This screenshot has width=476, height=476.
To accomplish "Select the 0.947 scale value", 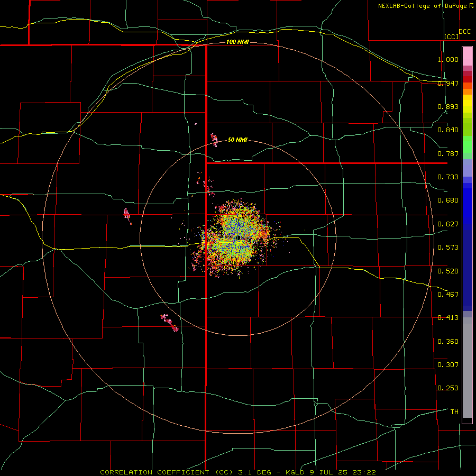I will tap(448, 83).
